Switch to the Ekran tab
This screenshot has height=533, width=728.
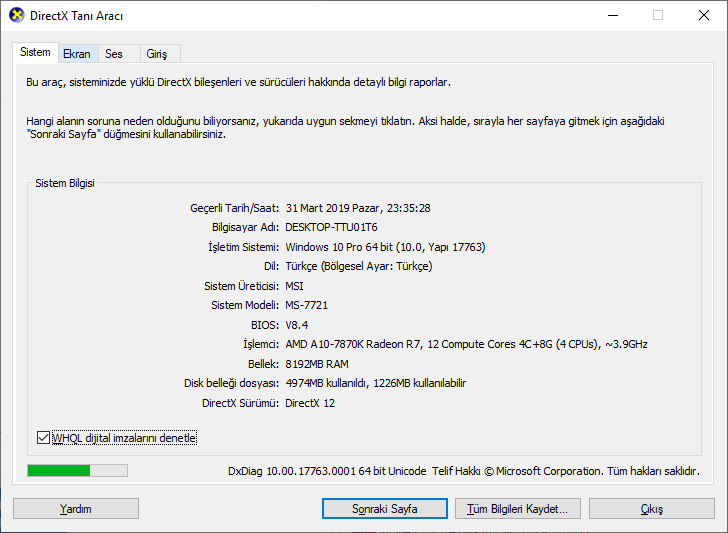tap(77, 54)
